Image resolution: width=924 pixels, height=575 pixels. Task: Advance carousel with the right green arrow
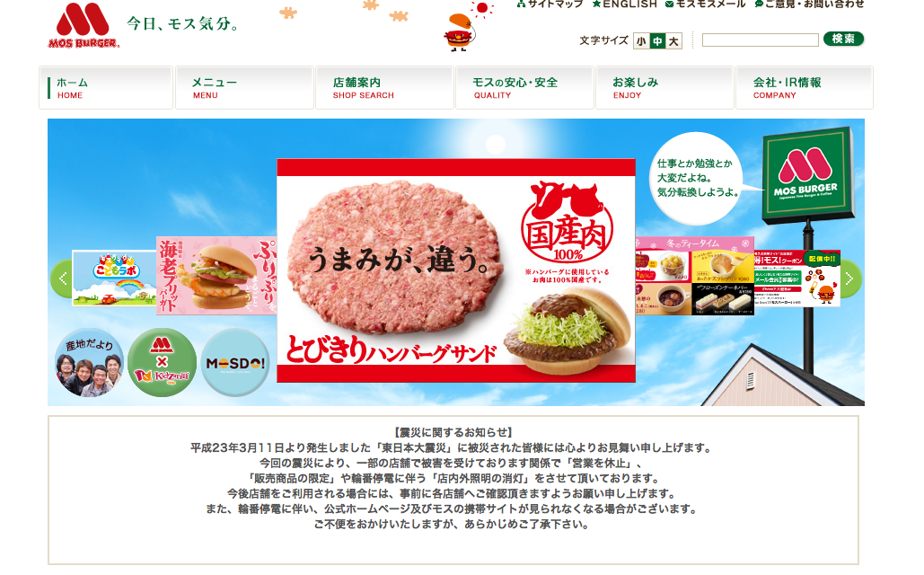click(850, 279)
